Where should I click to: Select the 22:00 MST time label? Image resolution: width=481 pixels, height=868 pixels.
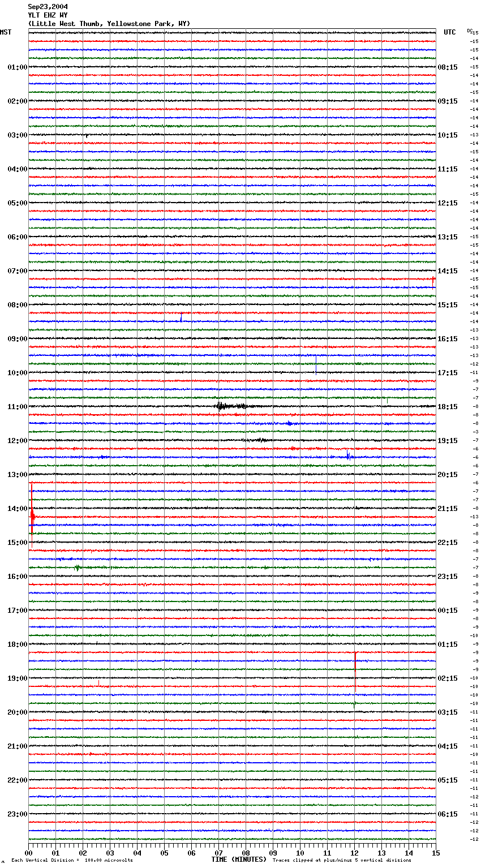click(18, 780)
